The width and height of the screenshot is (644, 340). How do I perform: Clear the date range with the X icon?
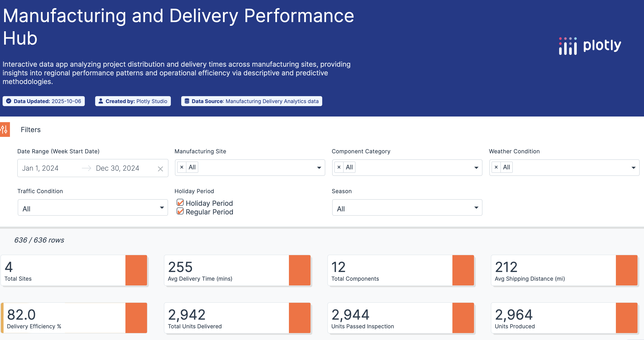coord(160,169)
